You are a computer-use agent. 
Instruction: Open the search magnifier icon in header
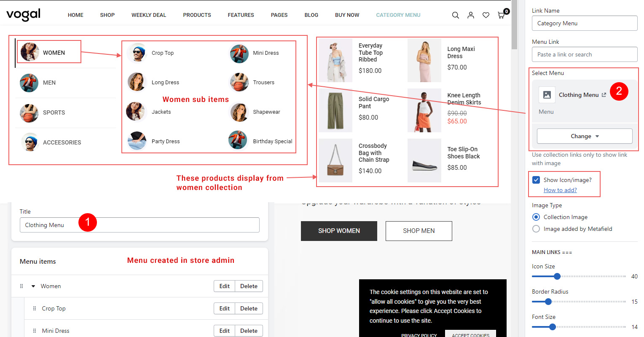pos(456,15)
